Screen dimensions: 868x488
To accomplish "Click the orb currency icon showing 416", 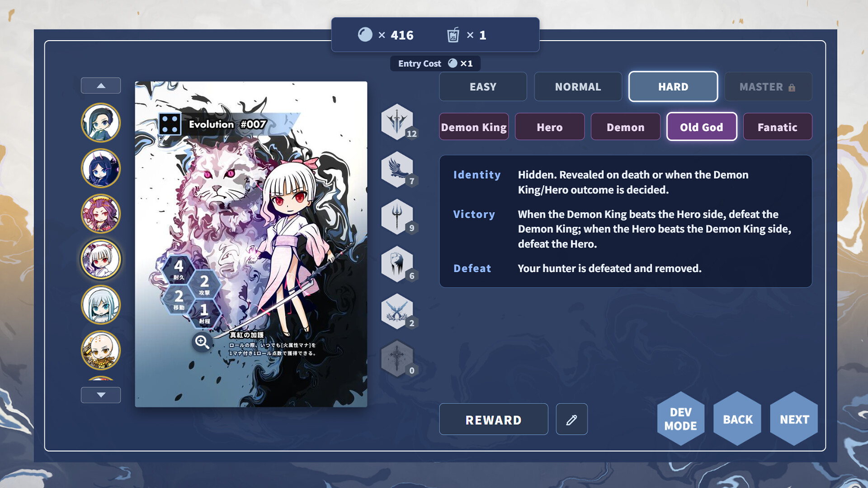I will (365, 35).
